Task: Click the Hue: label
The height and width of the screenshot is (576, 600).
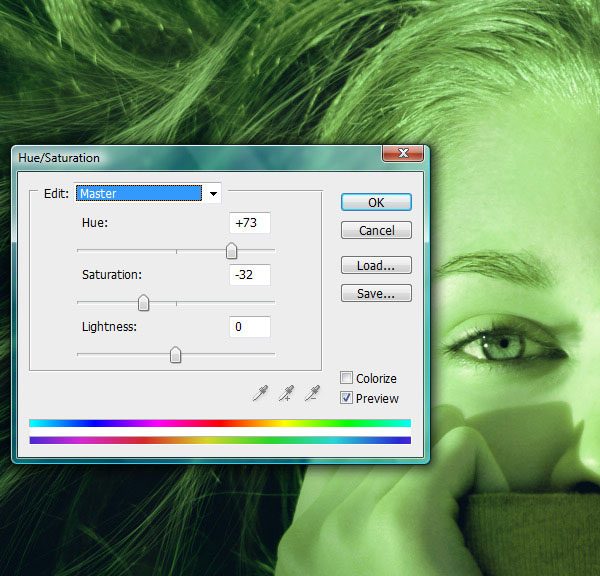Action: 95,223
